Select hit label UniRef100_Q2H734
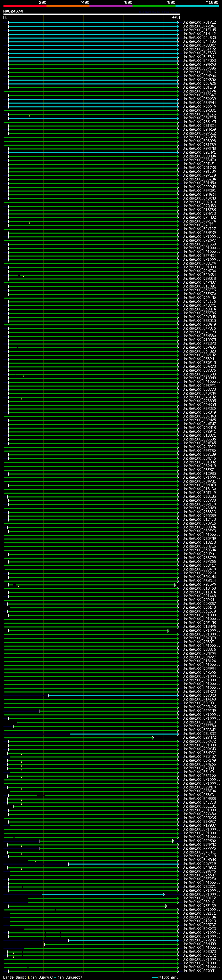222x980 pixels. pos(199,271)
